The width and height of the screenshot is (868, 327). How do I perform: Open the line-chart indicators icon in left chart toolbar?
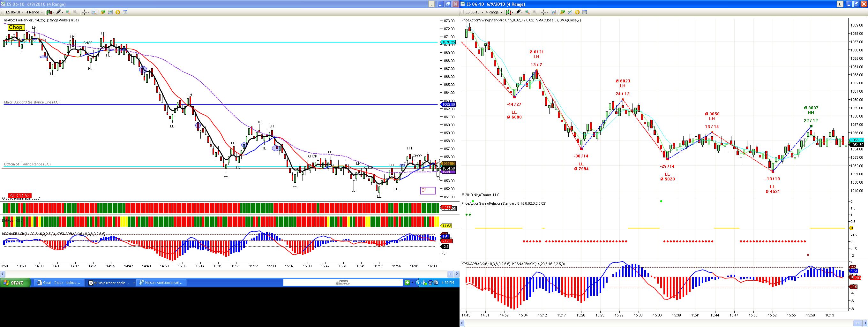pyautogui.click(x=110, y=12)
